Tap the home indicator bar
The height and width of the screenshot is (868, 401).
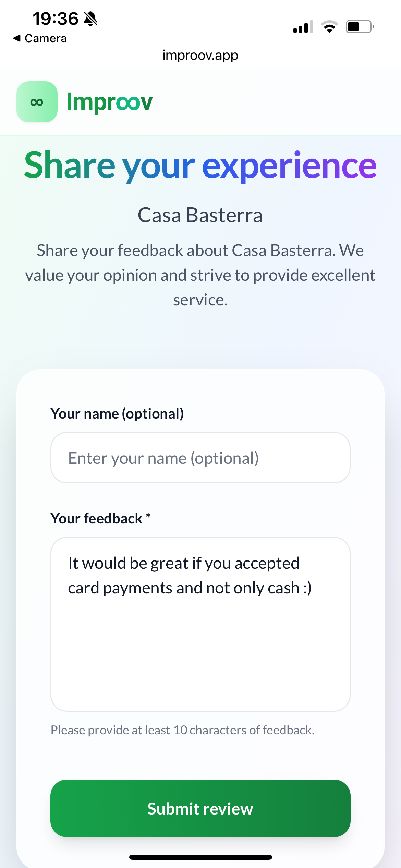click(x=200, y=857)
